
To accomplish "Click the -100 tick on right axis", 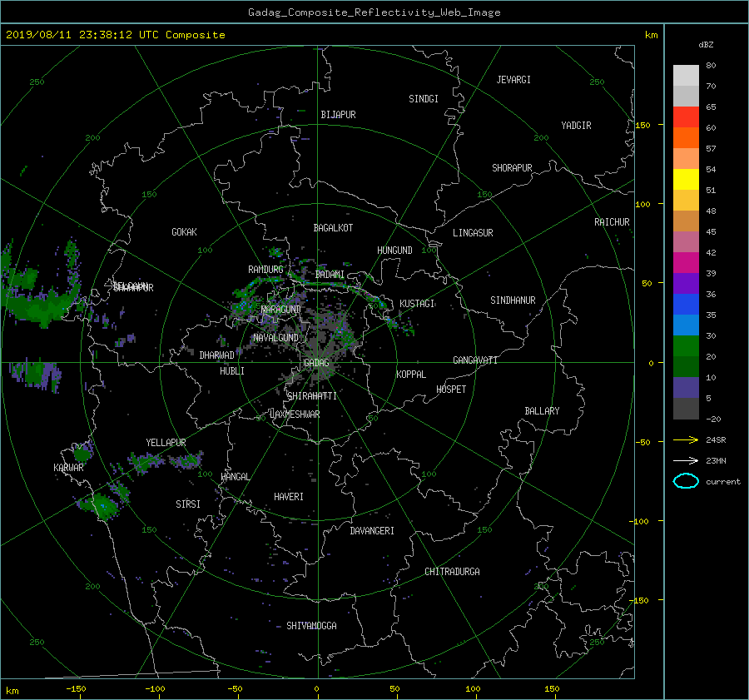I will pos(638,521).
